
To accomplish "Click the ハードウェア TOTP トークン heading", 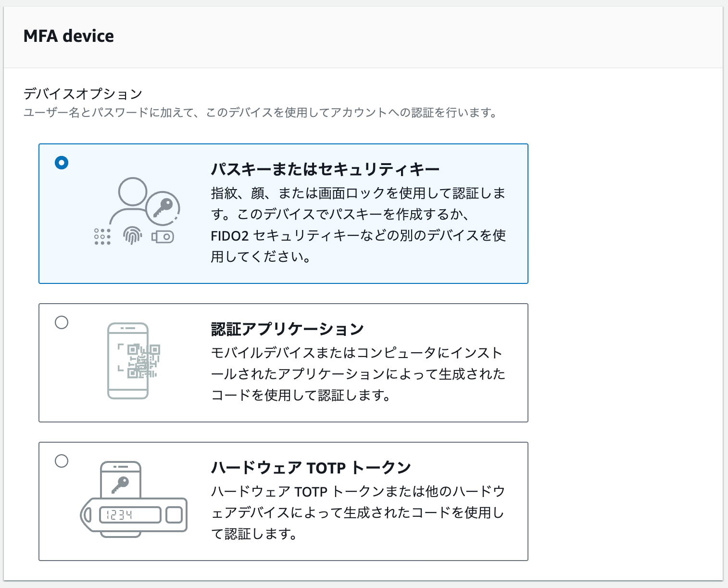I will [x=311, y=466].
